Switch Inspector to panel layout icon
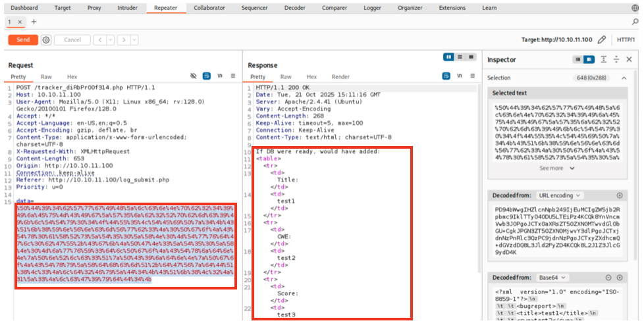 click(589, 59)
